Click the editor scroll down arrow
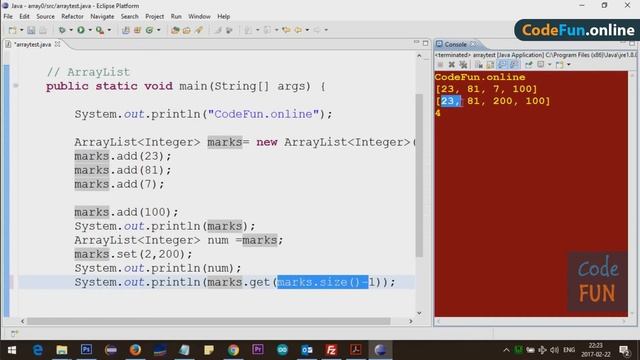The image size is (640, 360). point(419,313)
